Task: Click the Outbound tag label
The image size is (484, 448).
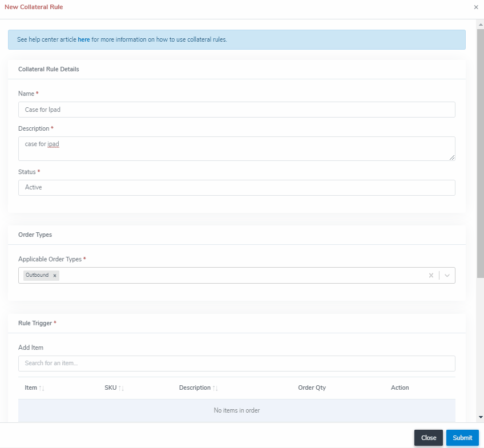Action: (37, 276)
